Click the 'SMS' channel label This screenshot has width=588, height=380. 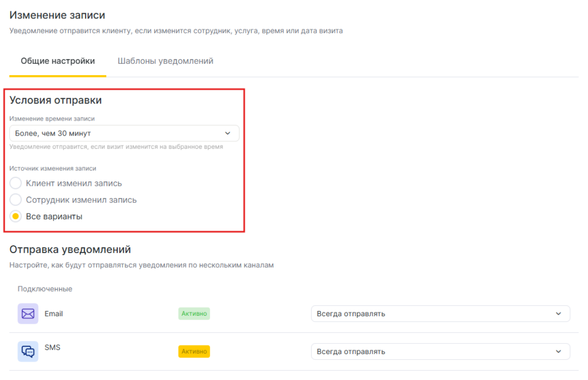click(52, 348)
